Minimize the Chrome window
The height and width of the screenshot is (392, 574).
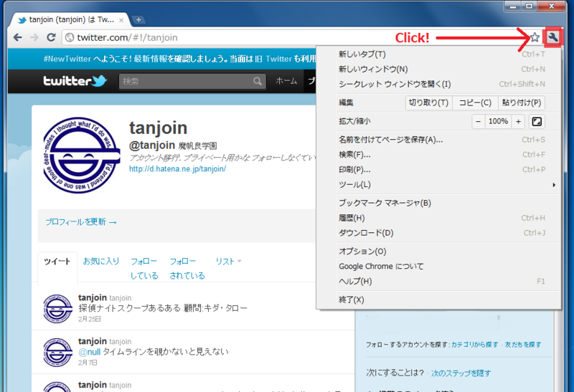[513, 6]
